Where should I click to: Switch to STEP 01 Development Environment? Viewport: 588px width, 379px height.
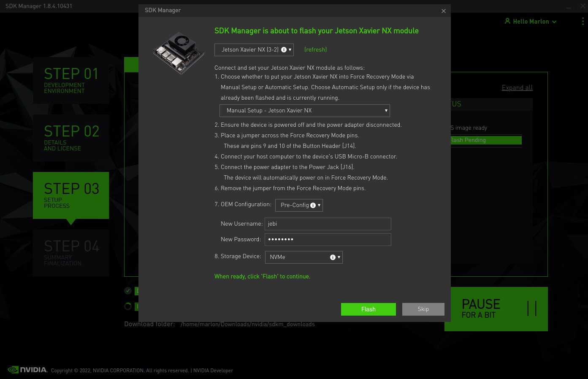[x=70, y=80]
